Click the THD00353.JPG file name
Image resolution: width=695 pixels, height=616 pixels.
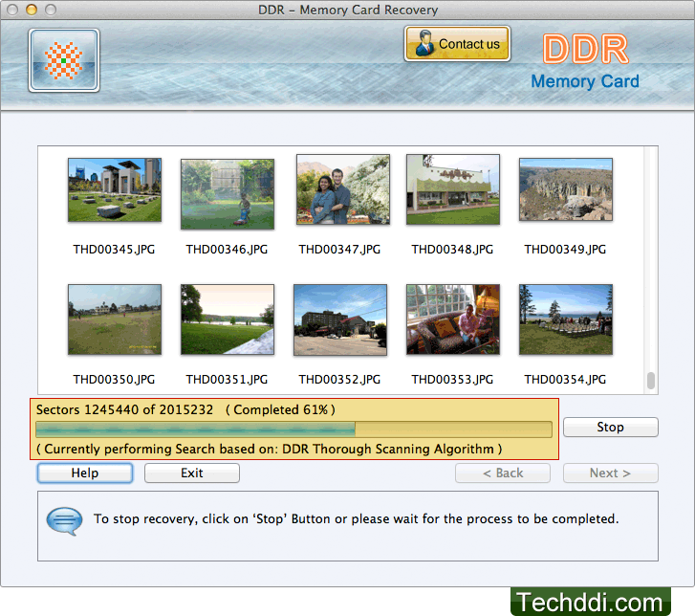(x=452, y=379)
